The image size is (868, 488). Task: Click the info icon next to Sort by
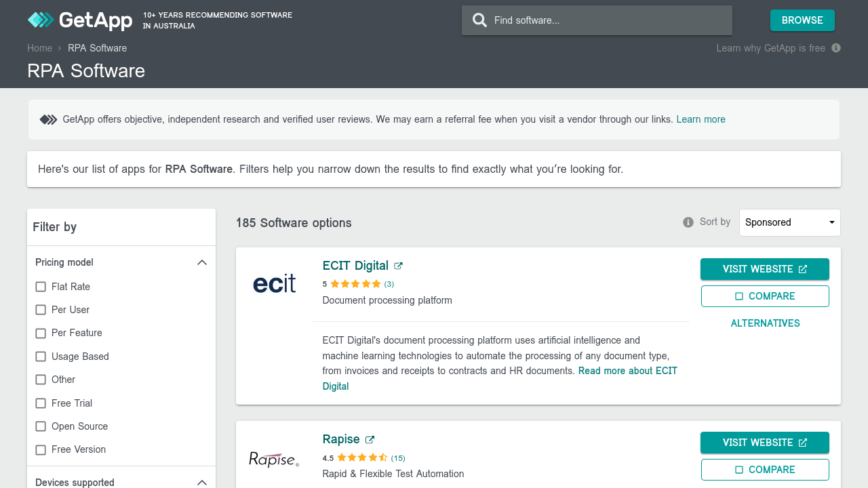point(688,222)
